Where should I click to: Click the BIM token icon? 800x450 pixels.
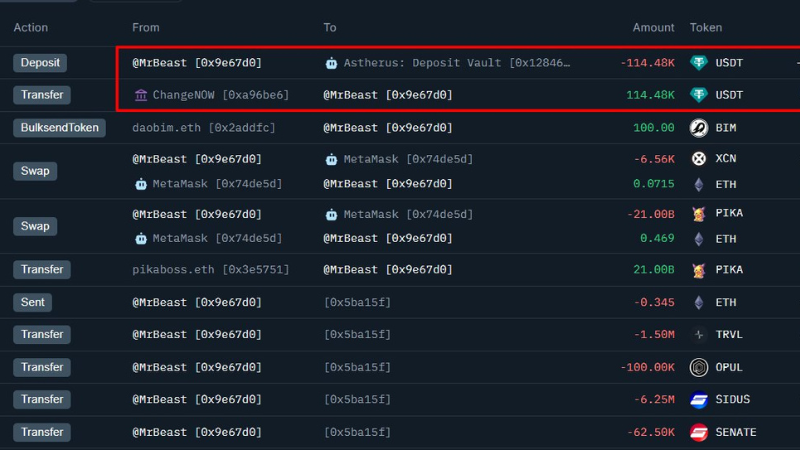[x=698, y=128]
